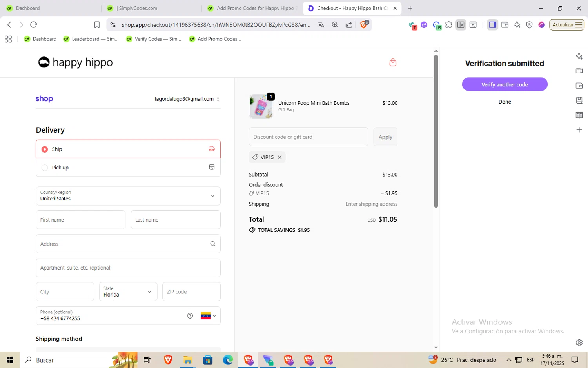Screen dimensions: 588x368
Task: Click Done in verification panel
Action: pyautogui.click(x=505, y=102)
